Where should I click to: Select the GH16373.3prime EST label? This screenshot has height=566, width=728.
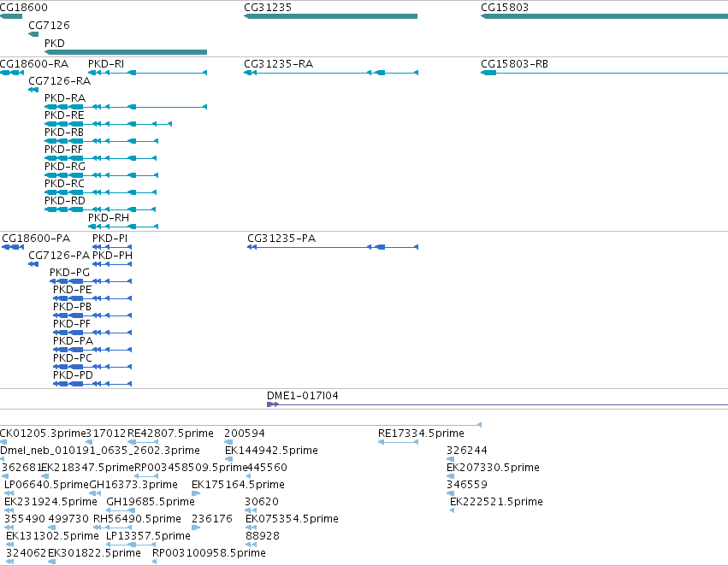(133, 486)
